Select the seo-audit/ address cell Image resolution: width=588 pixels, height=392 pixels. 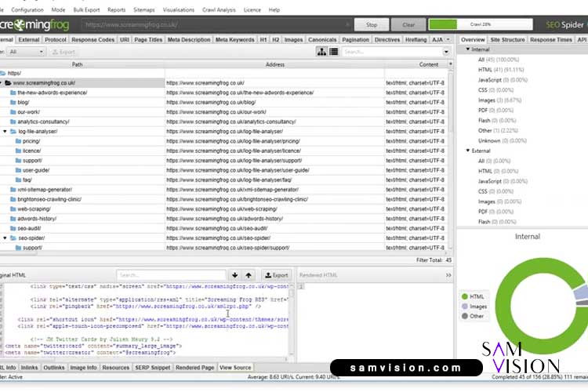[274, 228]
